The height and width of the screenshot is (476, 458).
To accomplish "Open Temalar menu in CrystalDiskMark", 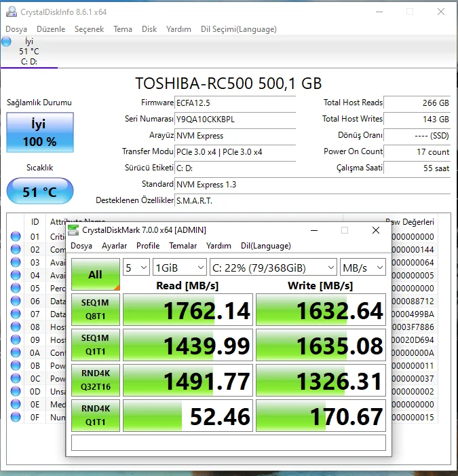I will click(x=183, y=246).
